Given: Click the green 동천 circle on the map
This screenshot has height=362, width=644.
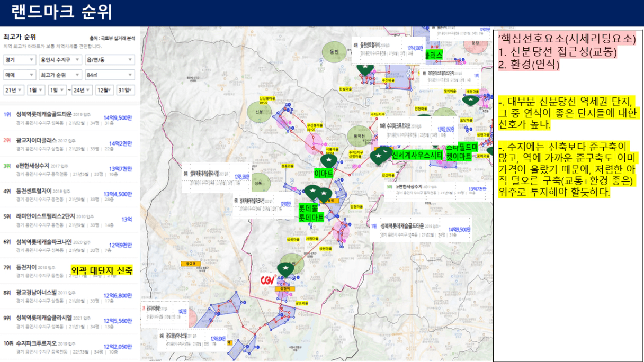Looking at the screenshot, I should coord(334,51).
